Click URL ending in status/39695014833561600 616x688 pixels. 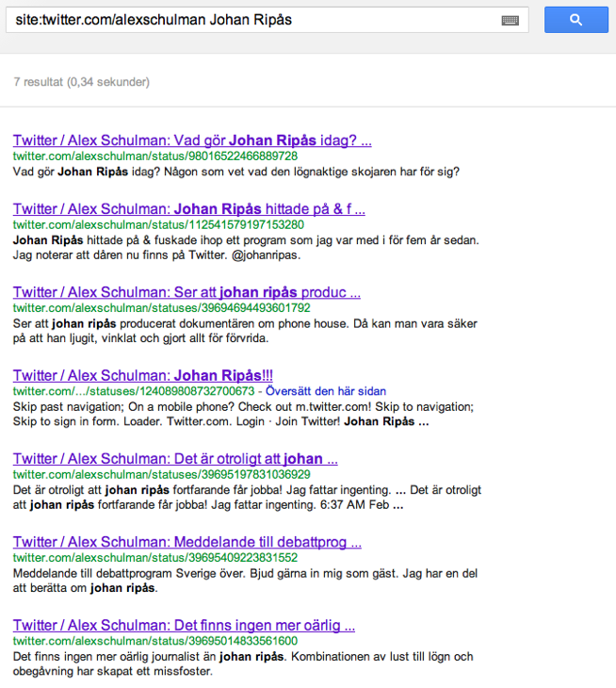155,641
